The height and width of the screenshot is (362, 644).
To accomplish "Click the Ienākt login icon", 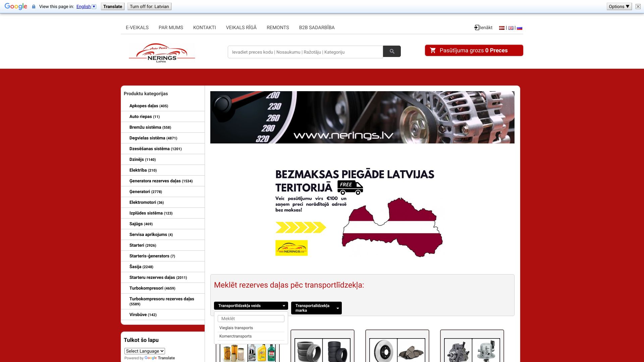I will coord(477,27).
